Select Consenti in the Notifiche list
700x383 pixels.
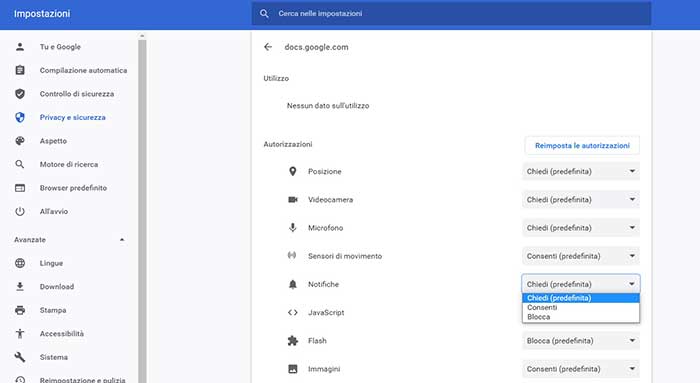(580, 308)
